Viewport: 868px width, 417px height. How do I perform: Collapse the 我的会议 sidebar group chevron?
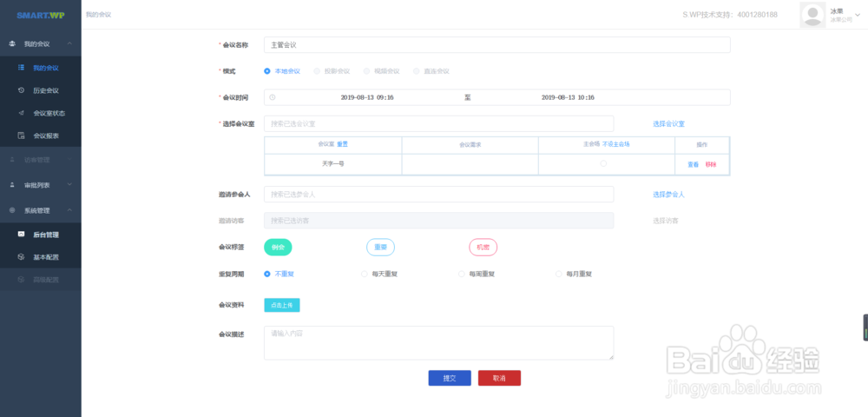pyautogui.click(x=69, y=43)
